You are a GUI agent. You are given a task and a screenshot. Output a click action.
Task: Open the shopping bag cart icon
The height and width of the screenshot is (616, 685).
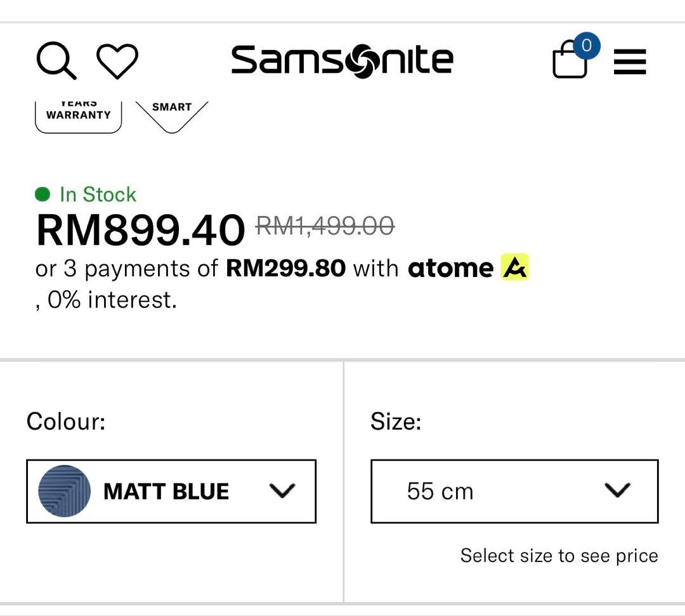(570, 63)
